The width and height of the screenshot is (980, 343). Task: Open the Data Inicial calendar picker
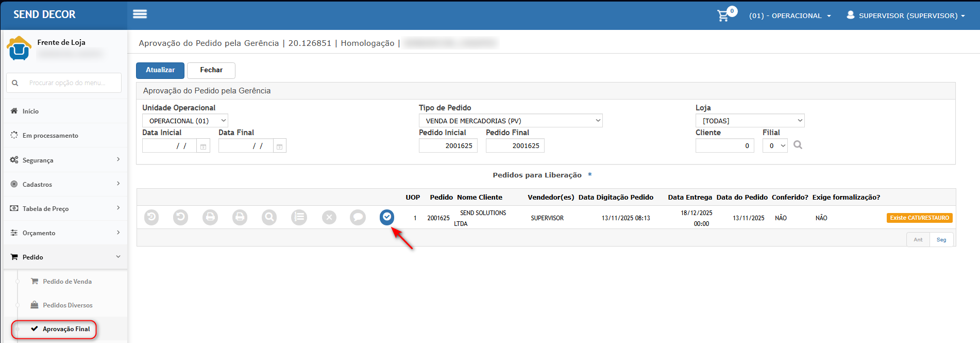pos(203,146)
